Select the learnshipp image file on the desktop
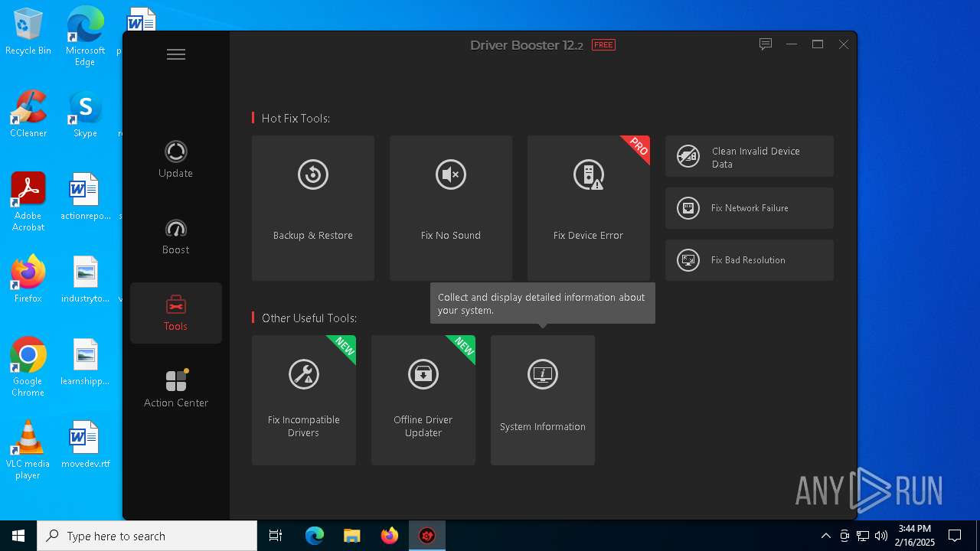This screenshot has width=980, height=551. coord(85,362)
